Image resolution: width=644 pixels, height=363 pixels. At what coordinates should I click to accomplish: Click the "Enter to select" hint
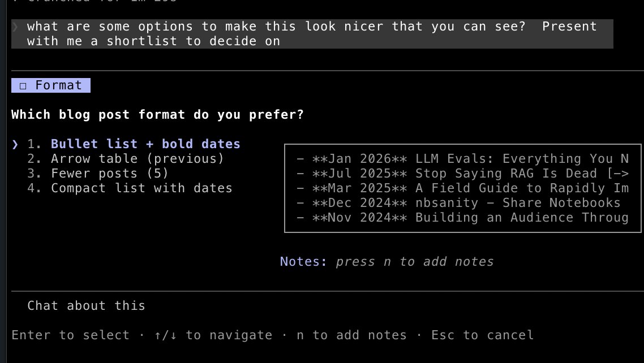70,335
